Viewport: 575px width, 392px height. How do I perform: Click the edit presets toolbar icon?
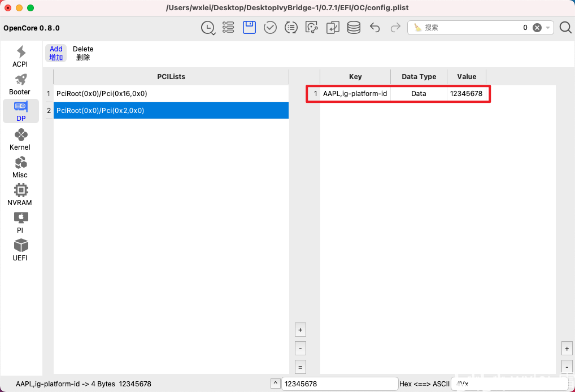(312, 28)
